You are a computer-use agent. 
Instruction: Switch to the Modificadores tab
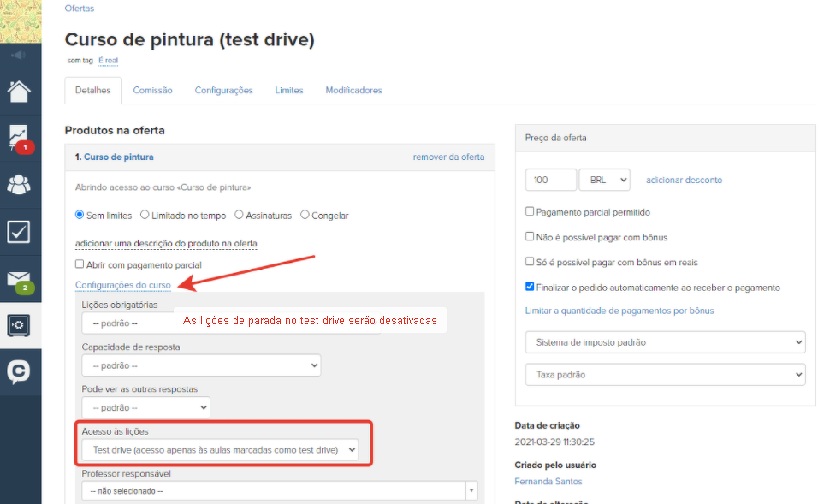tap(353, 91)
